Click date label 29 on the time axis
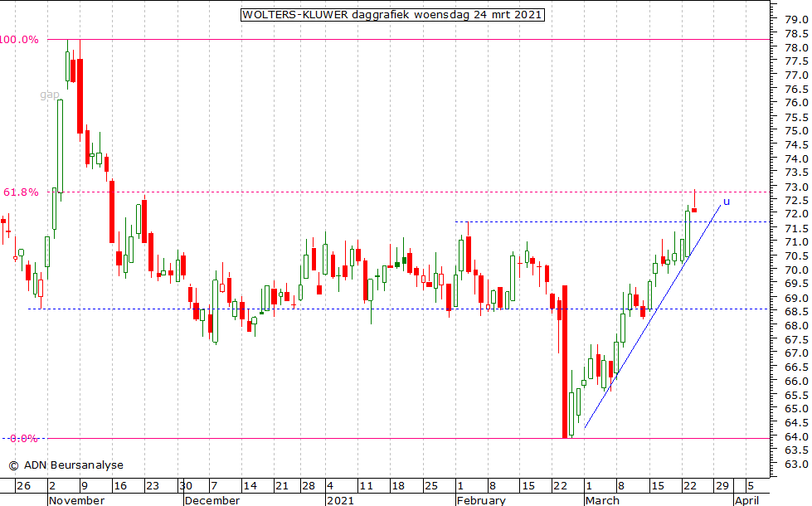Viewport: 812px width, 506px height. [x=722, y=486]
